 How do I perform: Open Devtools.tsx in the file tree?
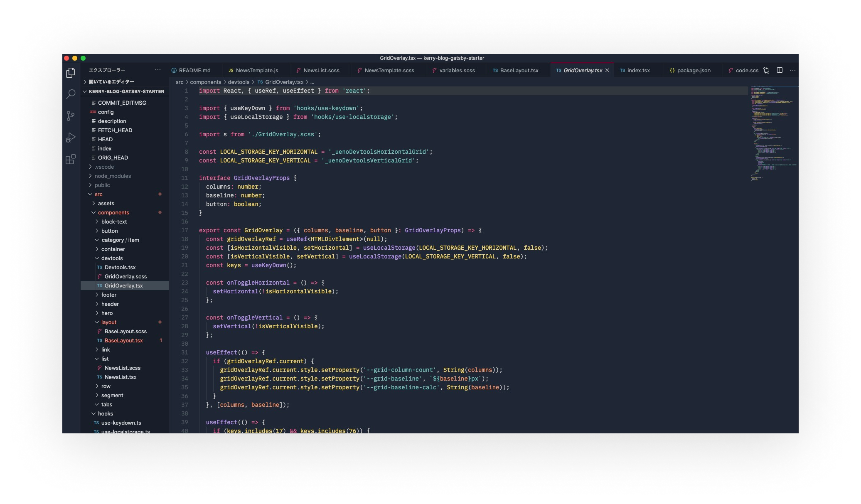(120, 268)
